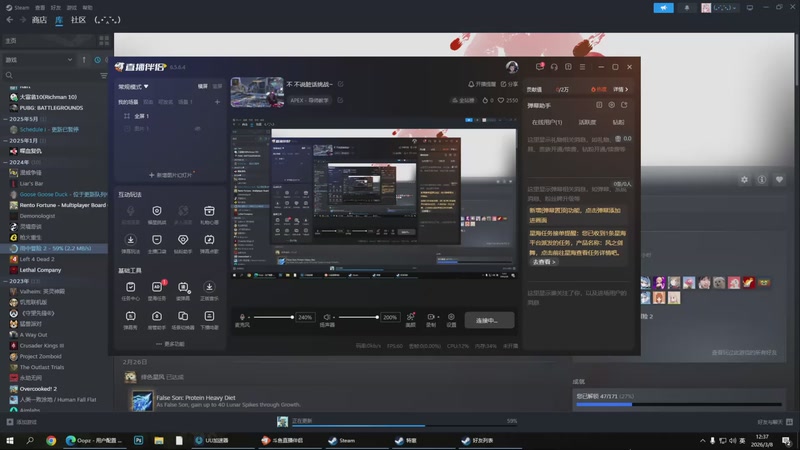Image resolution: width=800 pixels, height=450 pixels.
Task: Open 详情 > link beside 热度
Action: point(620,89)
